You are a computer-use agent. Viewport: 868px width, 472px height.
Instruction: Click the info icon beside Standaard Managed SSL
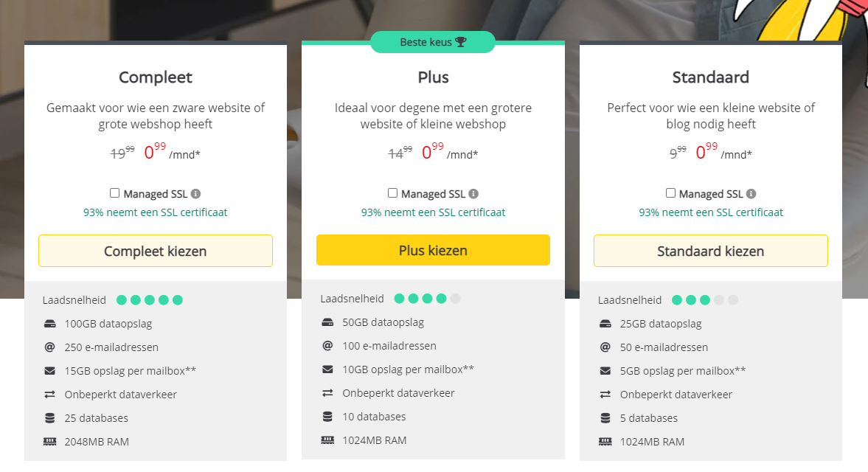tap(751, 194)
